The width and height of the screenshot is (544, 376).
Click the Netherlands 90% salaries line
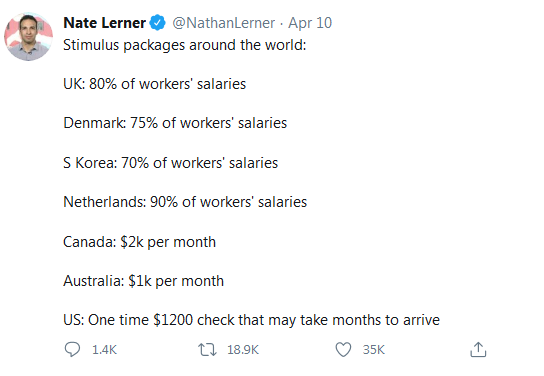[x=185, y=202]
